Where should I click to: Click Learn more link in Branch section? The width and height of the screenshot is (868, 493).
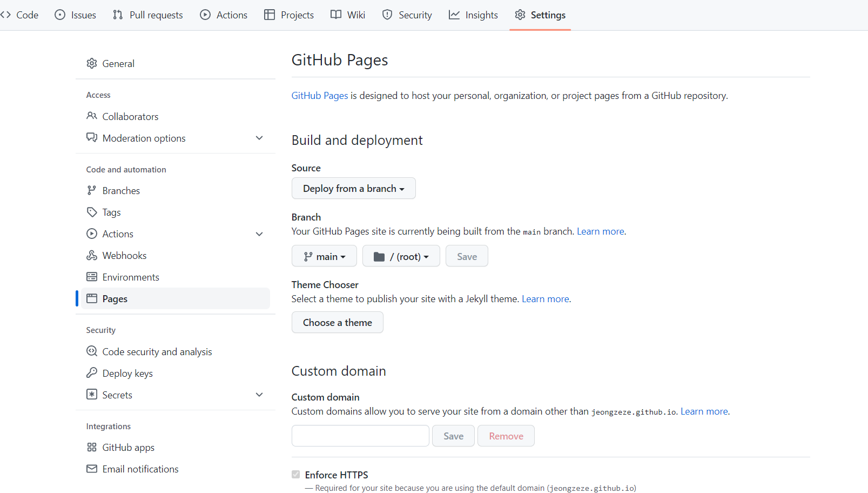click(601, 231)
